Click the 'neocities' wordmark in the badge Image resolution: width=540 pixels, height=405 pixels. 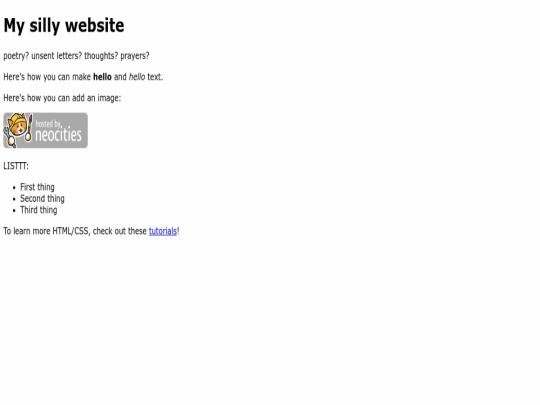59,134
